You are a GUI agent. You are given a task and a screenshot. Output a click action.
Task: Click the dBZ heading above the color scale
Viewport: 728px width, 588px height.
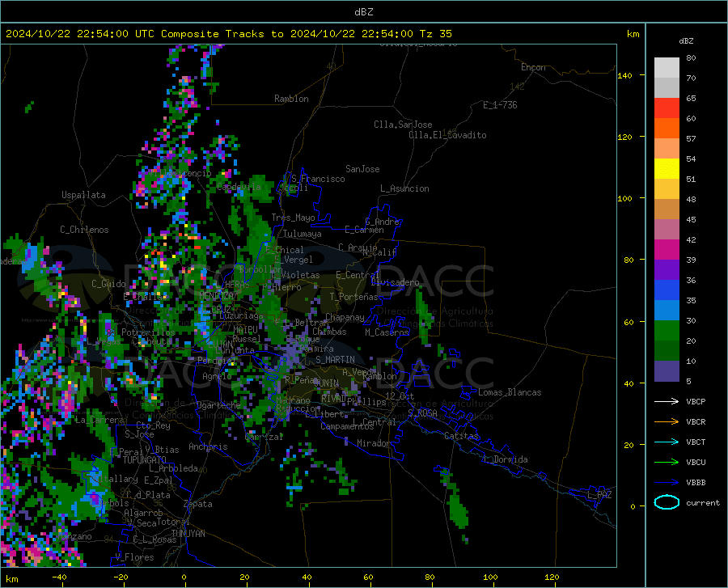(686, 40)
